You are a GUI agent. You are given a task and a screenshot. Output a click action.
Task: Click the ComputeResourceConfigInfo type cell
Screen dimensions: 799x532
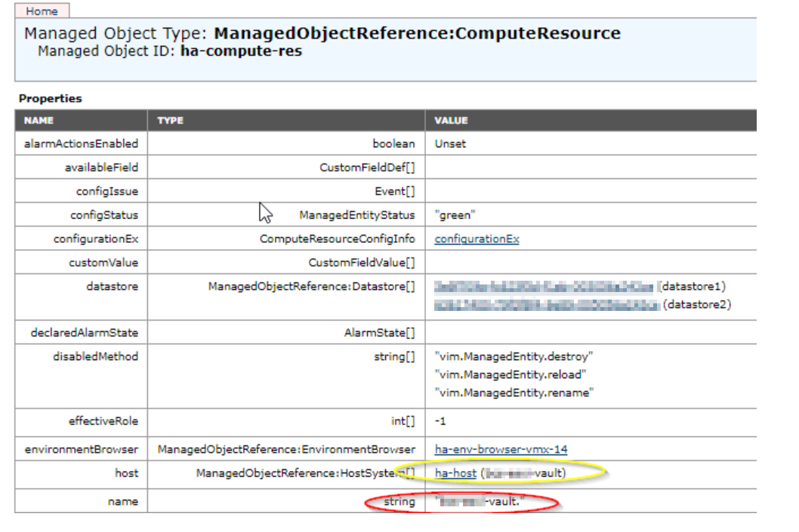click(x=337, y=239)
